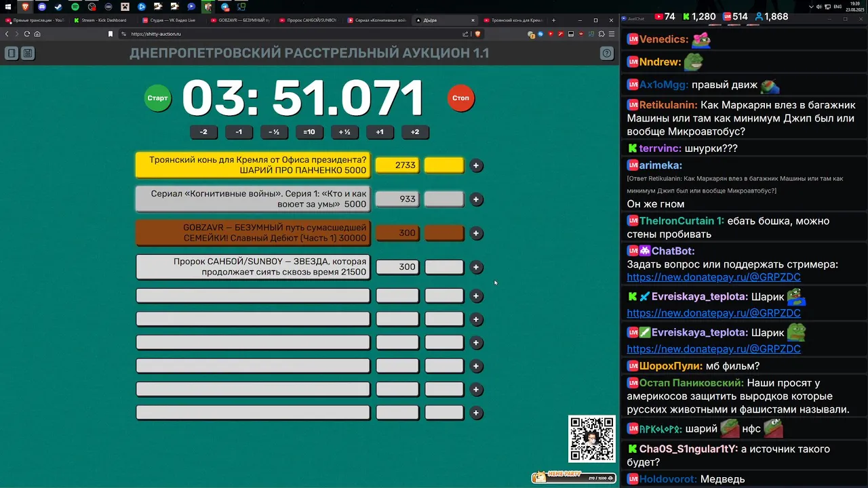Click the -1 minute timer button
Screen dimensions: 868x488
[239, 132]
